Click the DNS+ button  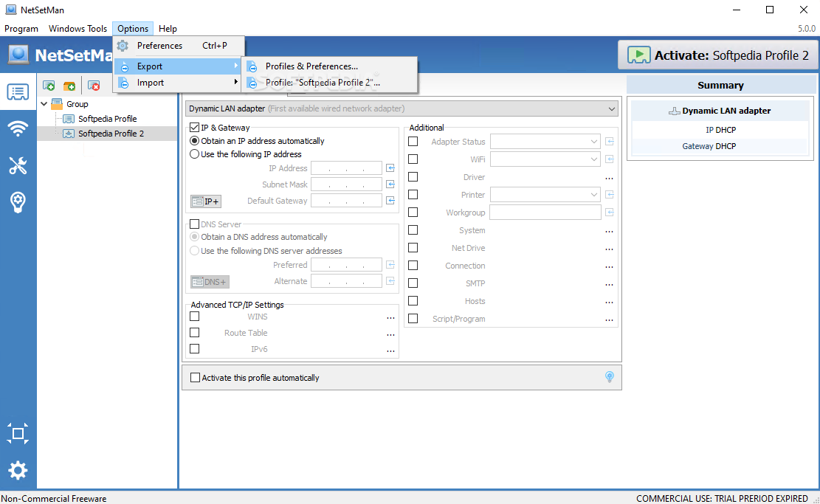pos(210,282)
